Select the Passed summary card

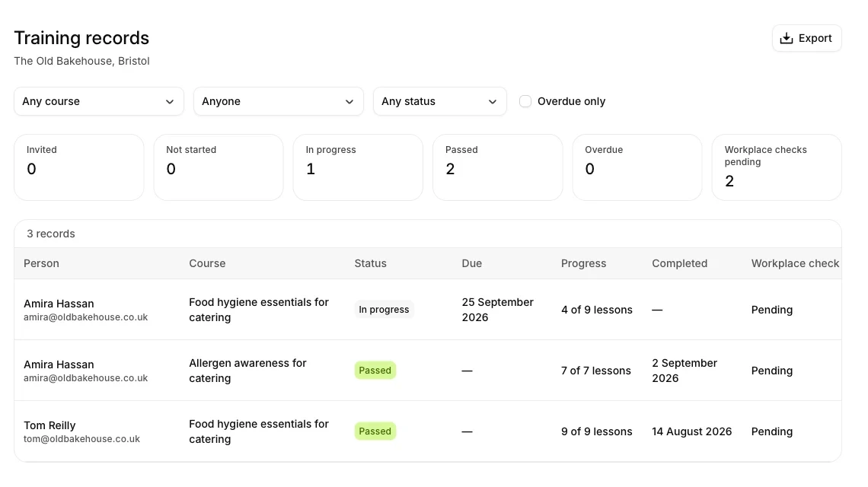498,167
